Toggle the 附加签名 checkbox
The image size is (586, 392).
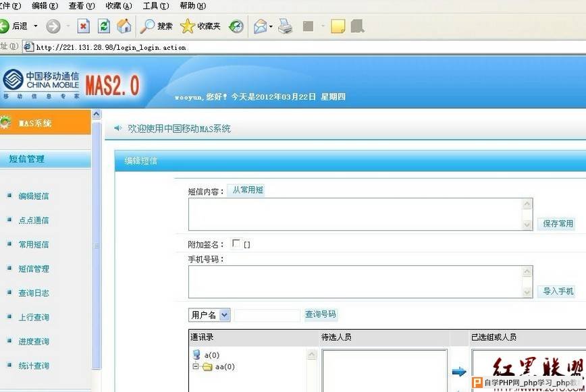[236, 244]
